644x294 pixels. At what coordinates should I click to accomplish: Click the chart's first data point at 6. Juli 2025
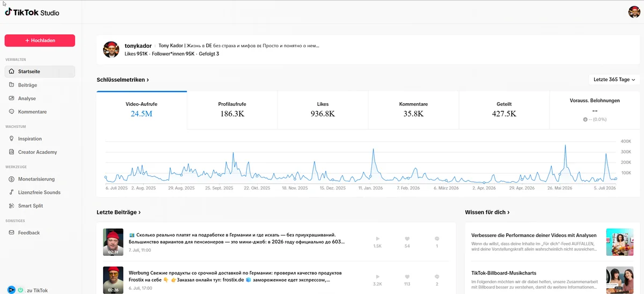tap(106, 177)
